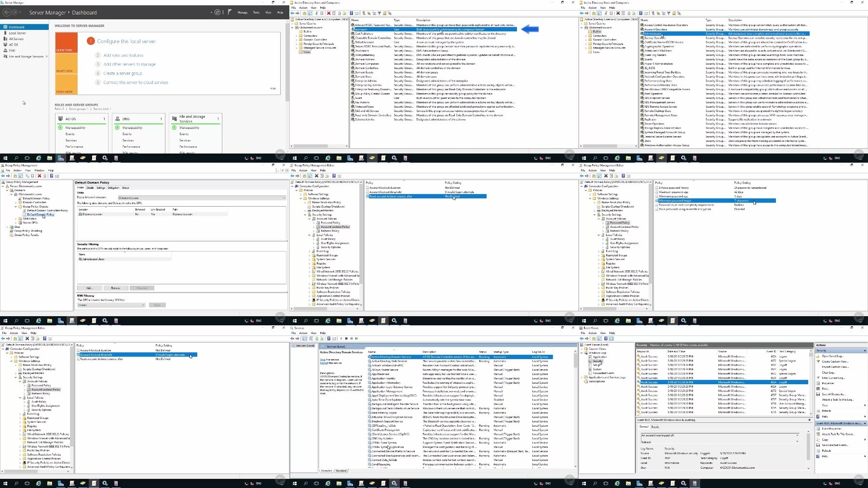The image size is (868, 488).
Task: Select Group Policy Modeling in Group Policy Management tree
Action: tap(28, 231)
